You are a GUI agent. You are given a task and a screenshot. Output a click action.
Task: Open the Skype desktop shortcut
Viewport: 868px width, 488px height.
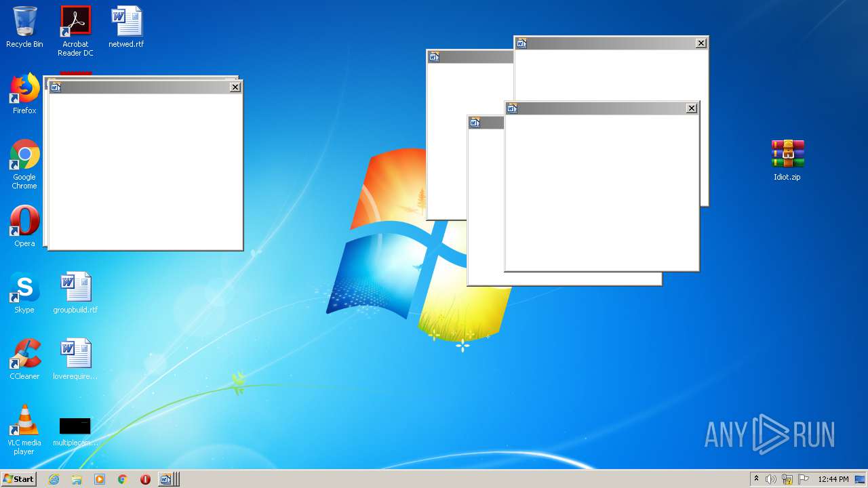click(x=24, y=292)
